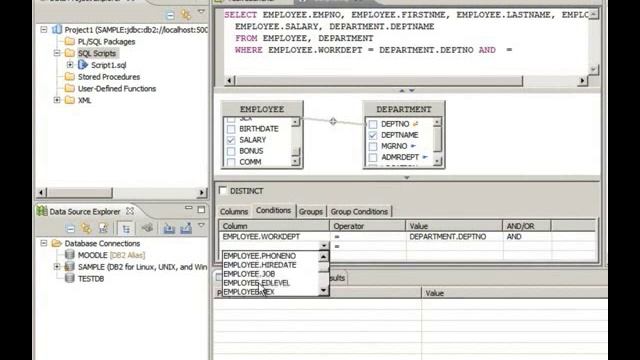Collapse all in Data Project Explorer toolbar
Viewport: 640px width, 360px height.
click(170, 16)
